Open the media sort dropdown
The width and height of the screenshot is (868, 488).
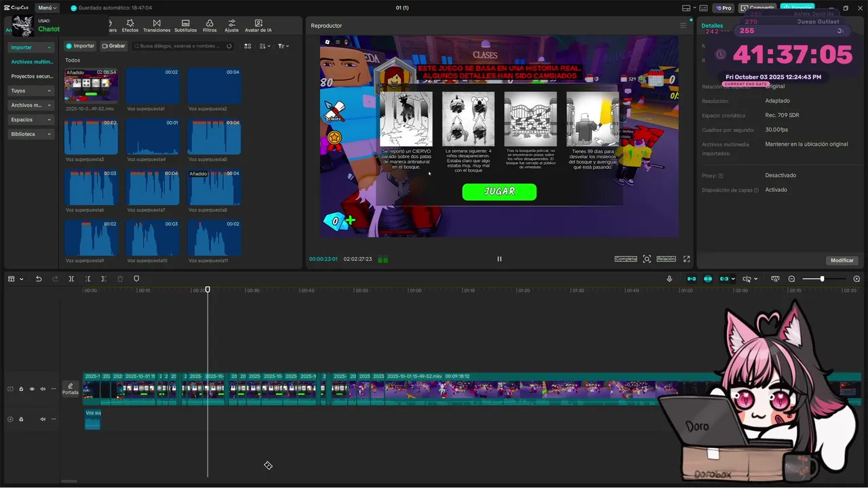[x=265, y=46]
